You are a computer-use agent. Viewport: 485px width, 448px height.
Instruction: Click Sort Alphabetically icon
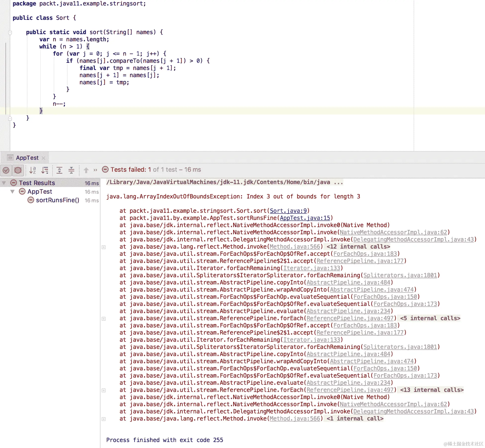pos(33,170)
